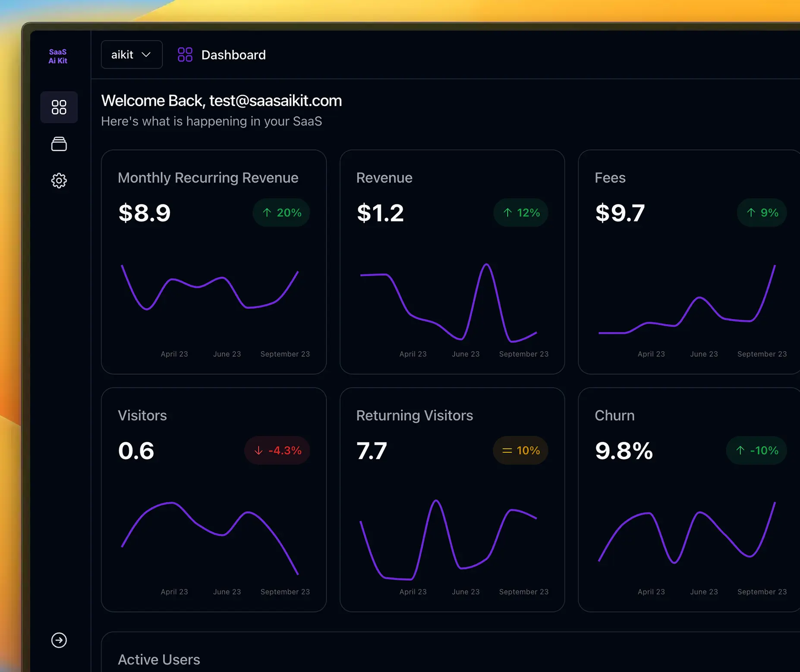Click June 23 label on Churn chart
800x672 pixels.
coord(704,592)
